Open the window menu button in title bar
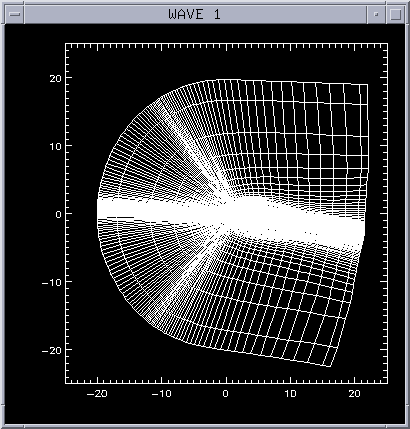The image size is (410, 429). tap(15, 14)
